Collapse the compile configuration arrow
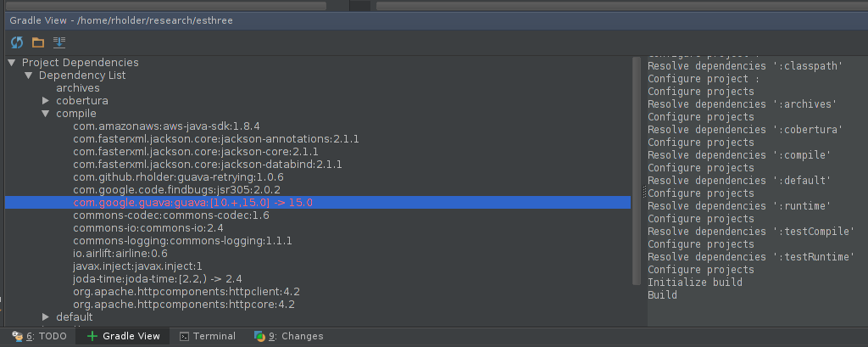This screenshot has width=868, height=347. click(46, 114)
